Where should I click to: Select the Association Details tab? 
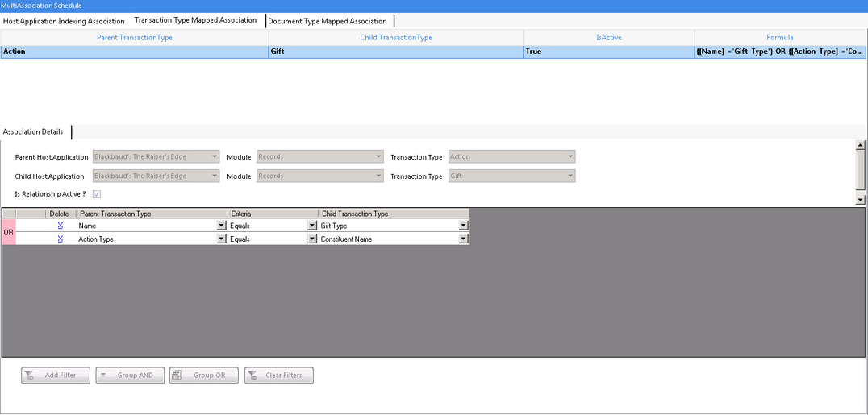click(x=33, y=131)
